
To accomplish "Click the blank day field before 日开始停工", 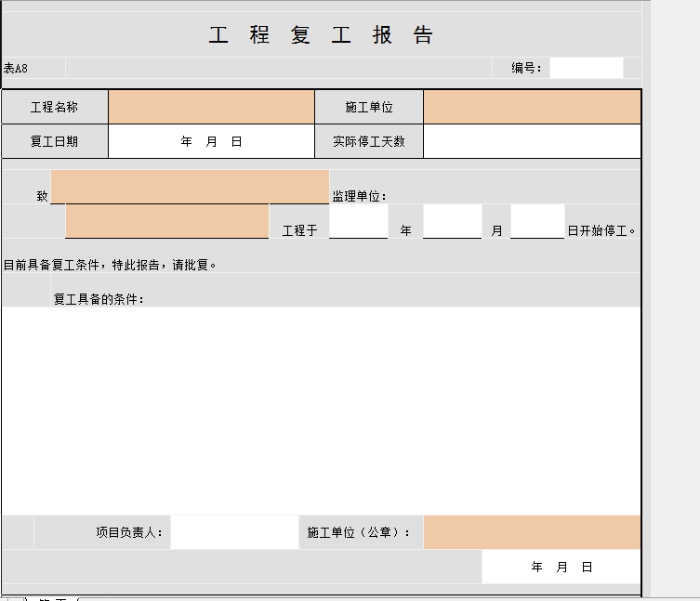I will click(x=537, y=222).
